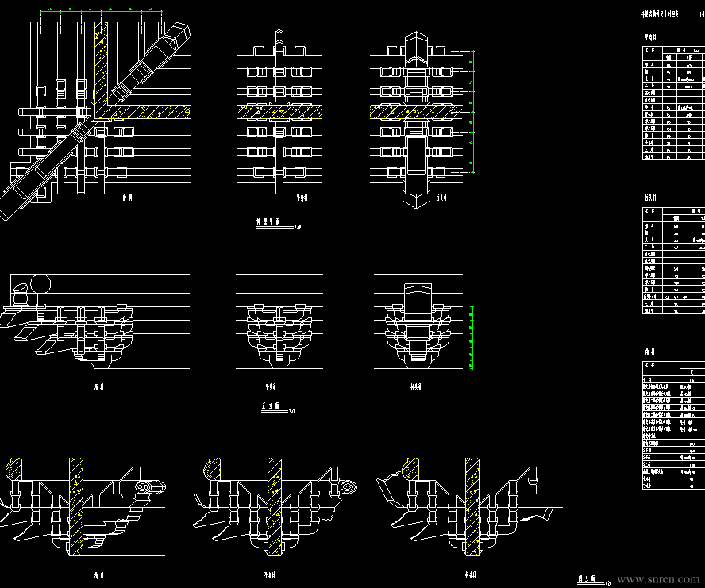Click the green horizontal dimension chain above corner plan

(101, 11)
